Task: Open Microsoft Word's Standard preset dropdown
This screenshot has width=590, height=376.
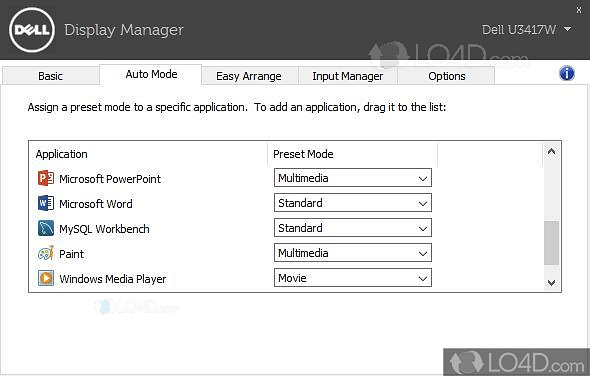Action: point(353,203)
